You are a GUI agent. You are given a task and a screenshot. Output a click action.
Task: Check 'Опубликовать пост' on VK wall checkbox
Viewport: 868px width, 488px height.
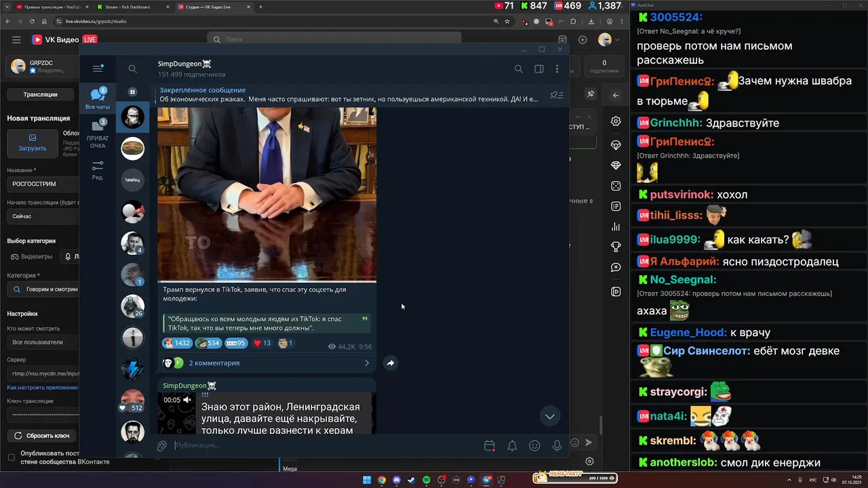pyautogui.click(x=11, y=457)
